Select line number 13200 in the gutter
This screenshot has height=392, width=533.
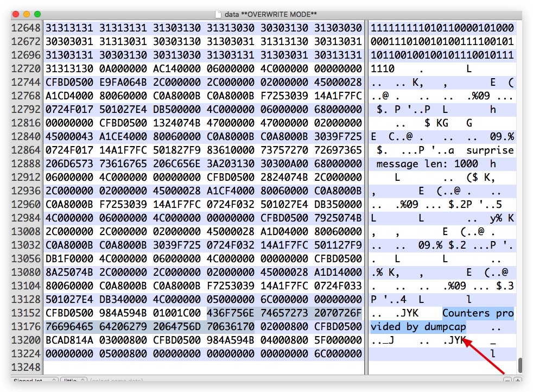click(26, 340)
